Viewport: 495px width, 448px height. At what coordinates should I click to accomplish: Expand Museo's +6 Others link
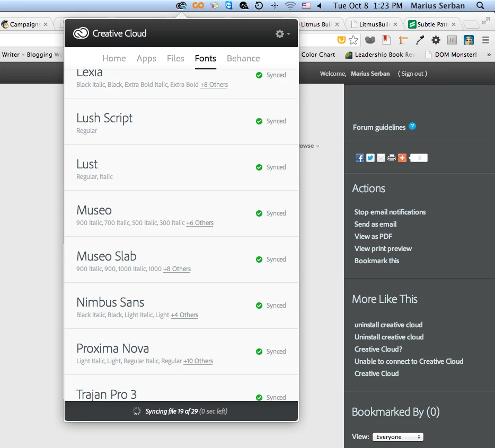tap(200, 223)
